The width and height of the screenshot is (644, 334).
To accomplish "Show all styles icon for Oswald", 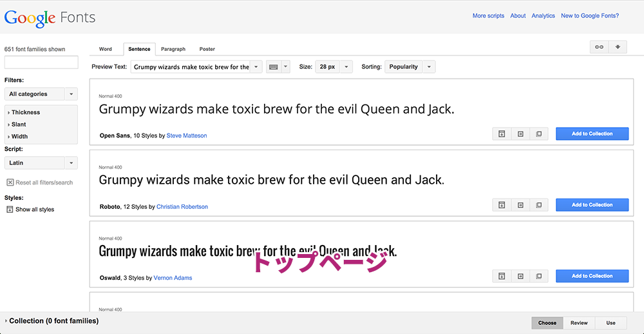I will coord(502,276).
